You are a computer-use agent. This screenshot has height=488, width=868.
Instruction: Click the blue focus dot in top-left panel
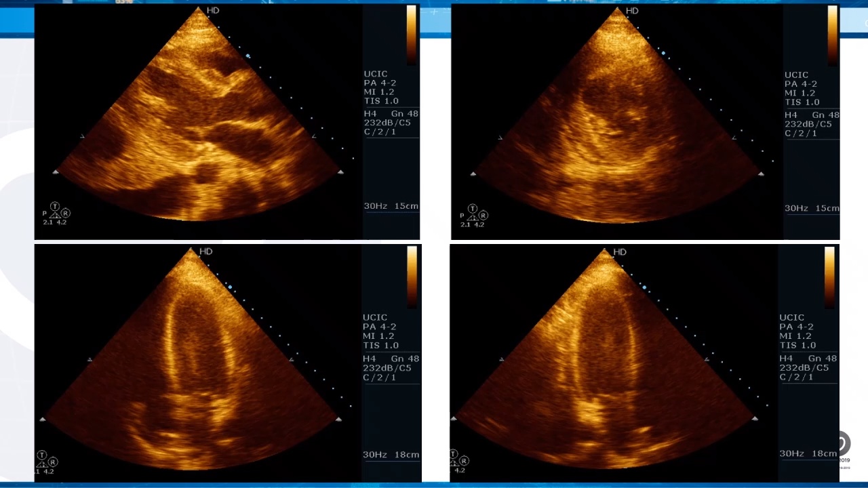(248, 56)
